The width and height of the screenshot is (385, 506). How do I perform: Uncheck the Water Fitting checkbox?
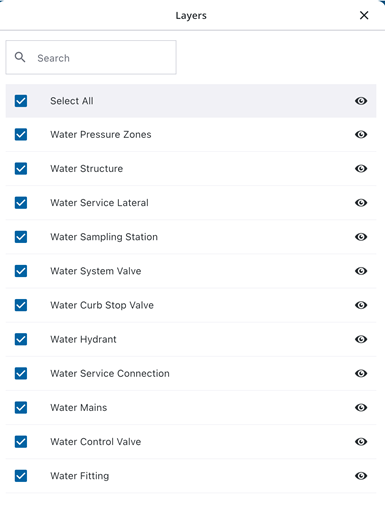tap(21, 476)
